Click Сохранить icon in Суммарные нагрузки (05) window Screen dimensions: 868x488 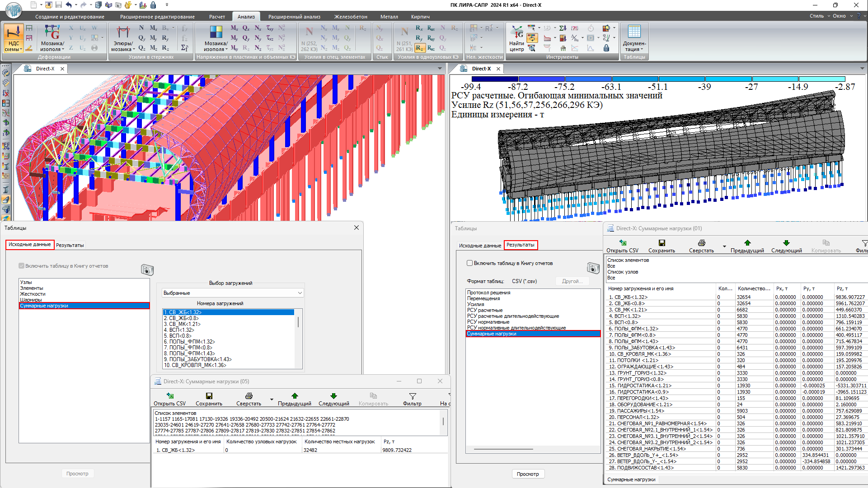tap(209, 396)
